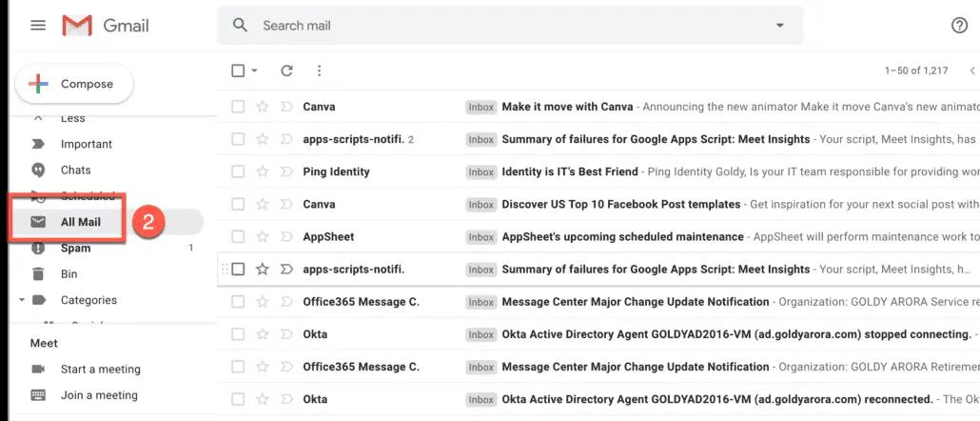Click the Compose button
The image size is (980, 421).
click(x=74, y=84)
